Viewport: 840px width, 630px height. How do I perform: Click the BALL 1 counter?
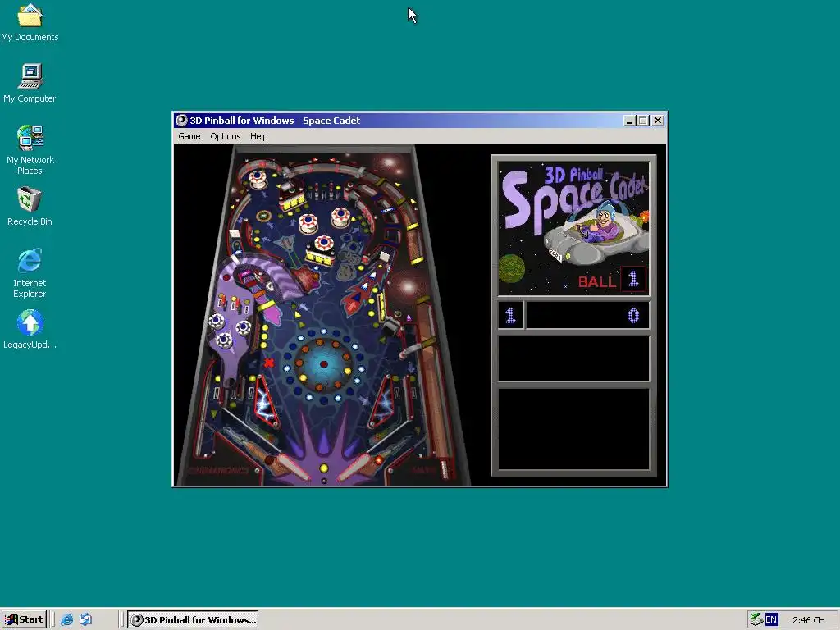pos(612,280)
